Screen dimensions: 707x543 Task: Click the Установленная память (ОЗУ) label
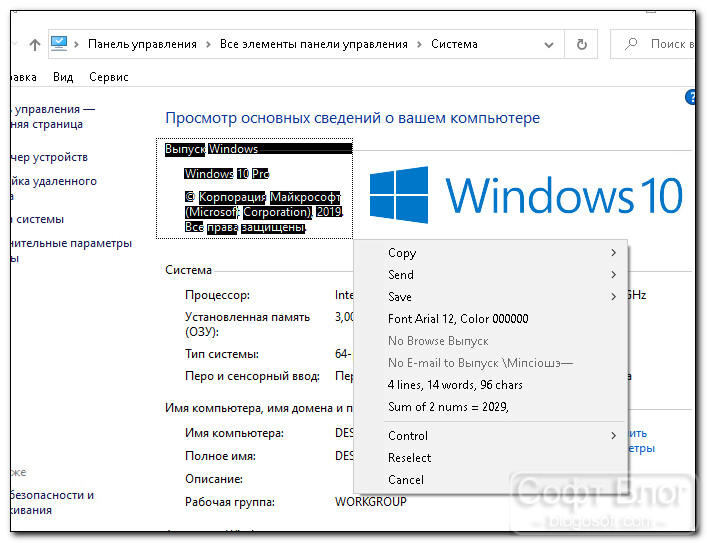(247, 324)
